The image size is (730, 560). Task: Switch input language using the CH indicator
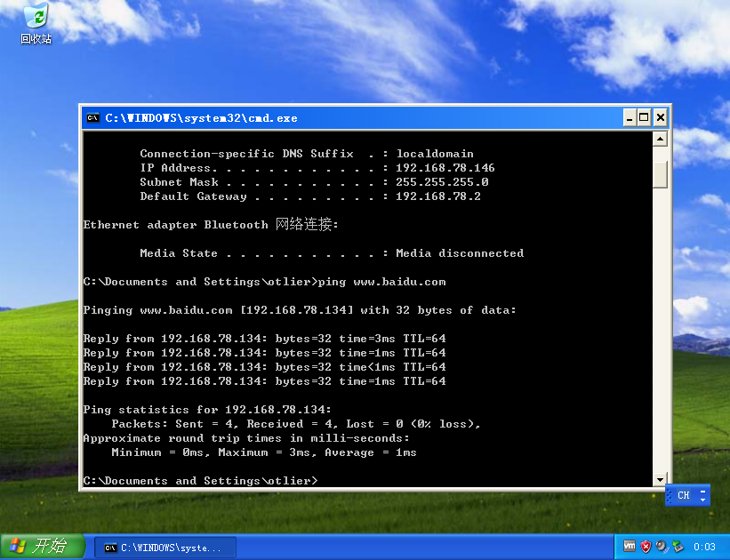pos(683,495)
